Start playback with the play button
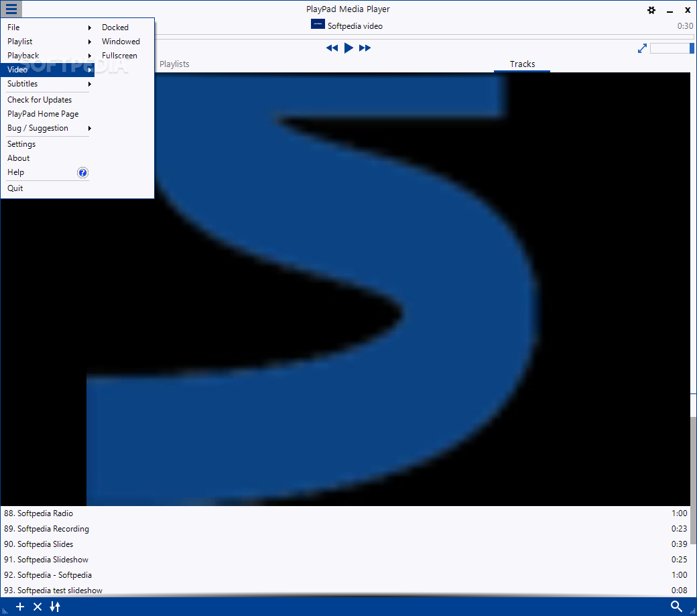Viewport: 697px width, 616px height. click(x=349, y=48)
